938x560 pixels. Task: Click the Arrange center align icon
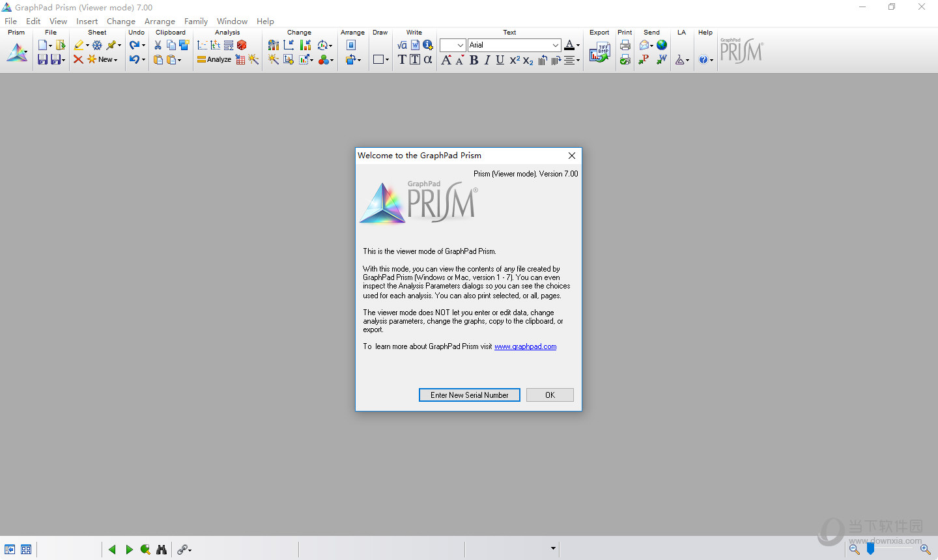[351, 45]
